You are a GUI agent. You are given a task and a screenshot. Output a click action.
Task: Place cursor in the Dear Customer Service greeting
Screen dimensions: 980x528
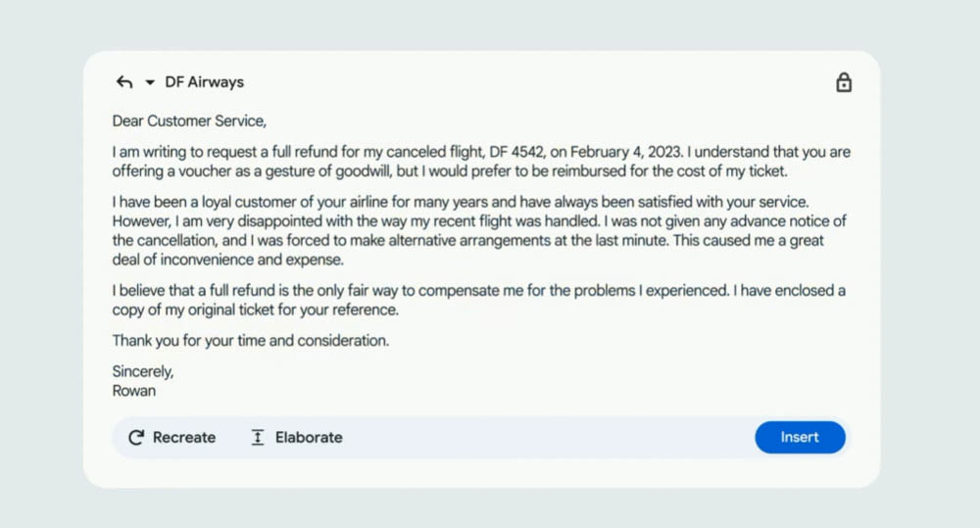point(189,120)
